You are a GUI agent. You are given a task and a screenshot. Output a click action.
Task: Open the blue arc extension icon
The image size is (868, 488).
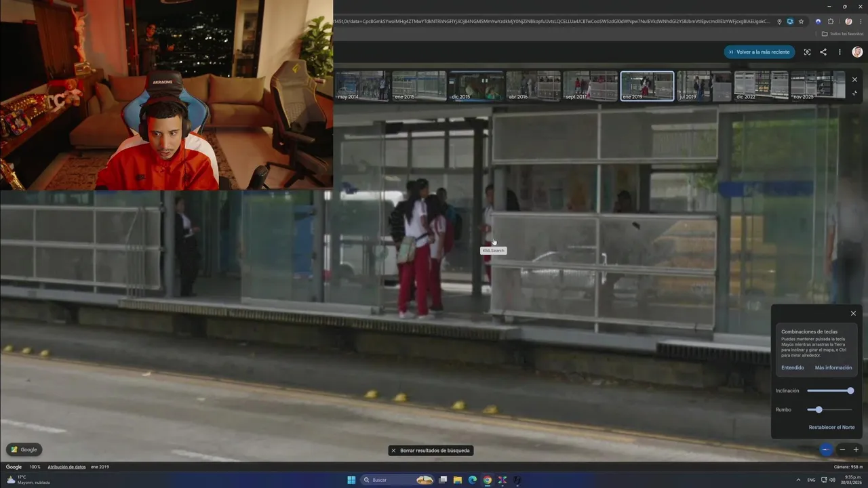coord(818,22)
